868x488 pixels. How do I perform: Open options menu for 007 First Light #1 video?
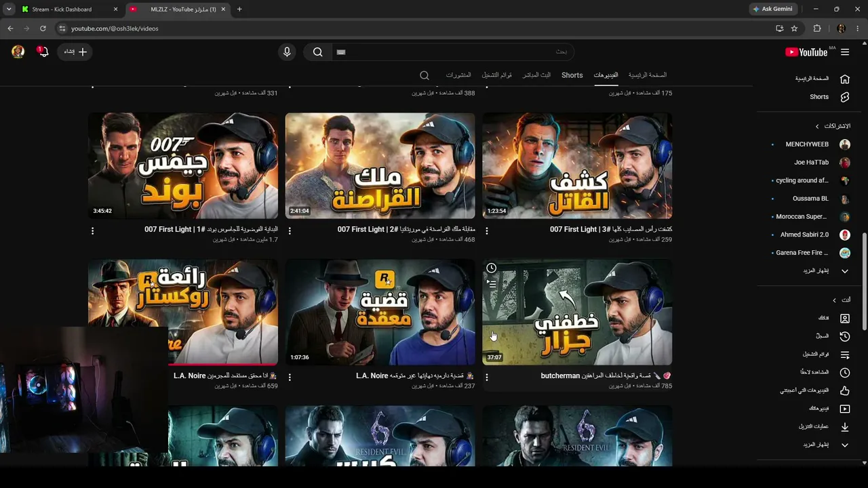[92, 231]
